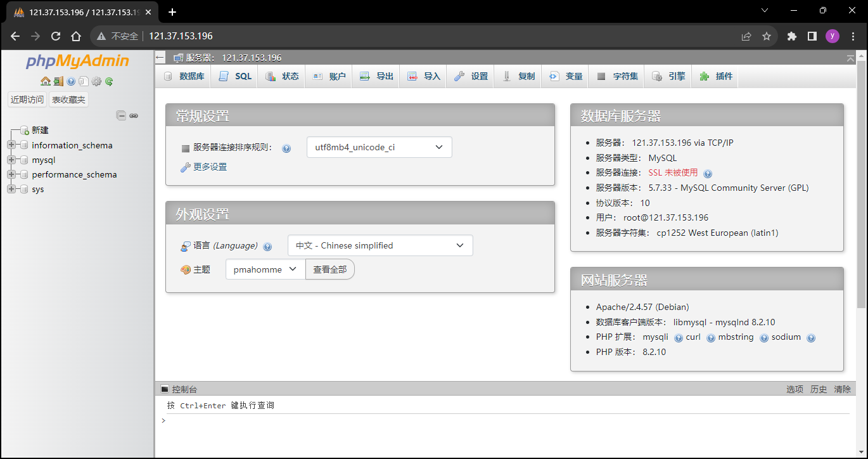The image size is (868, 459).
Task: Open MySQL documentation pages icon in sidebar
Action: [x=83, y=81]
